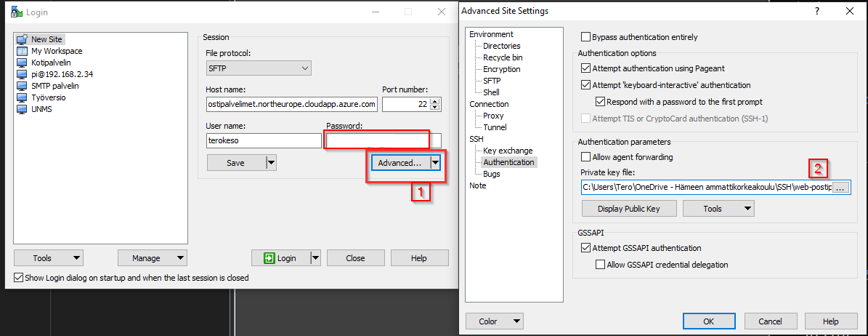
Task: Decrease port number with down arrow
Action: tap(435, 107)
